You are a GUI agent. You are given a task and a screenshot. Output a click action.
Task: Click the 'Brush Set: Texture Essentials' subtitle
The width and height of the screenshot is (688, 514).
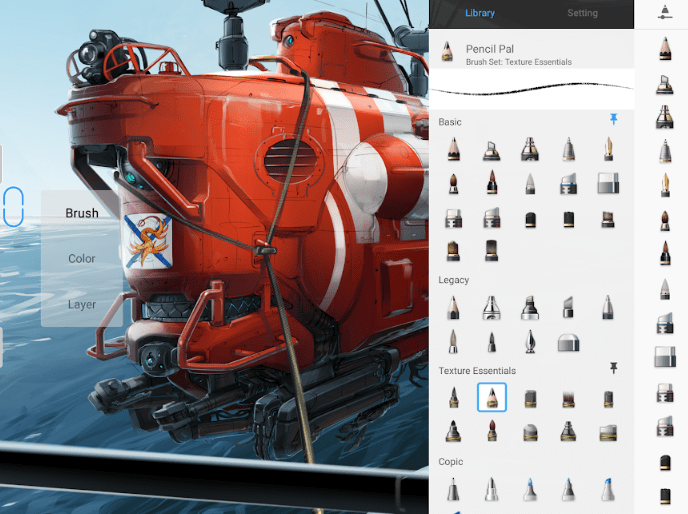coord(519,62)
